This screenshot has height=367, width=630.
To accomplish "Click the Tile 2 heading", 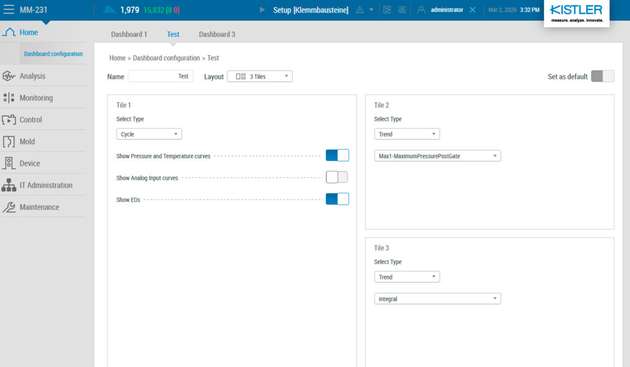I will pos(381,105).
